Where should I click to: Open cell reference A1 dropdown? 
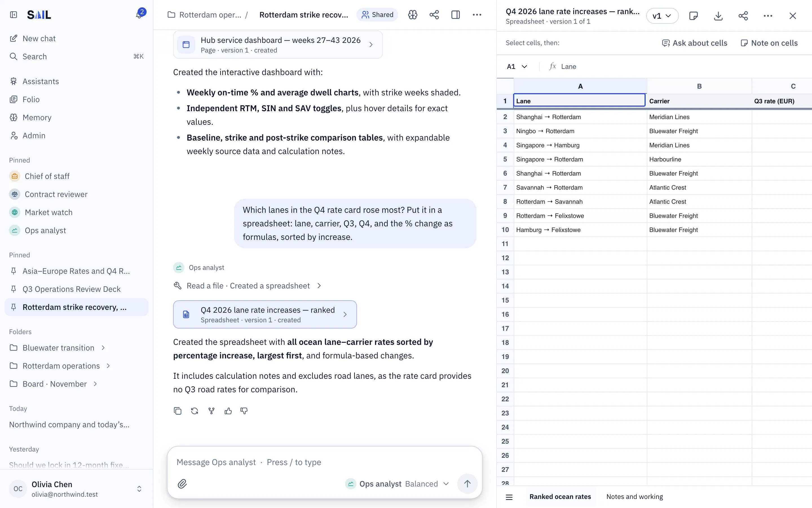pos(517,67)
